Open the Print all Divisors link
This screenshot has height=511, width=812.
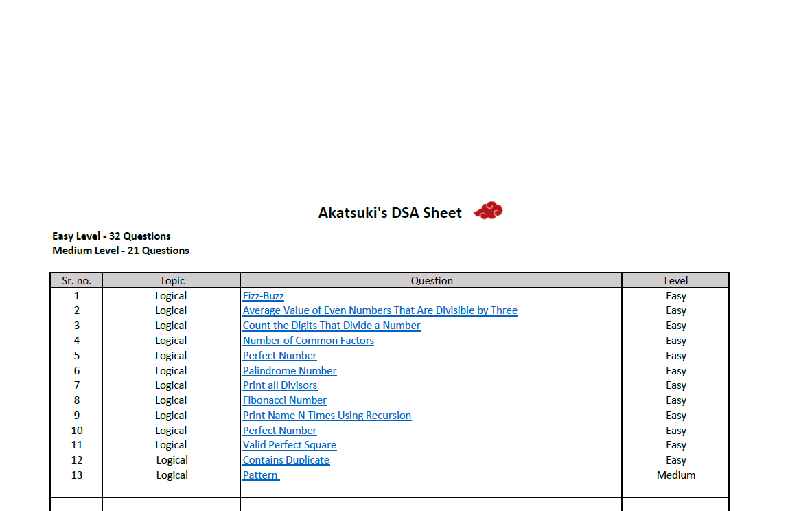pos(279,385)
